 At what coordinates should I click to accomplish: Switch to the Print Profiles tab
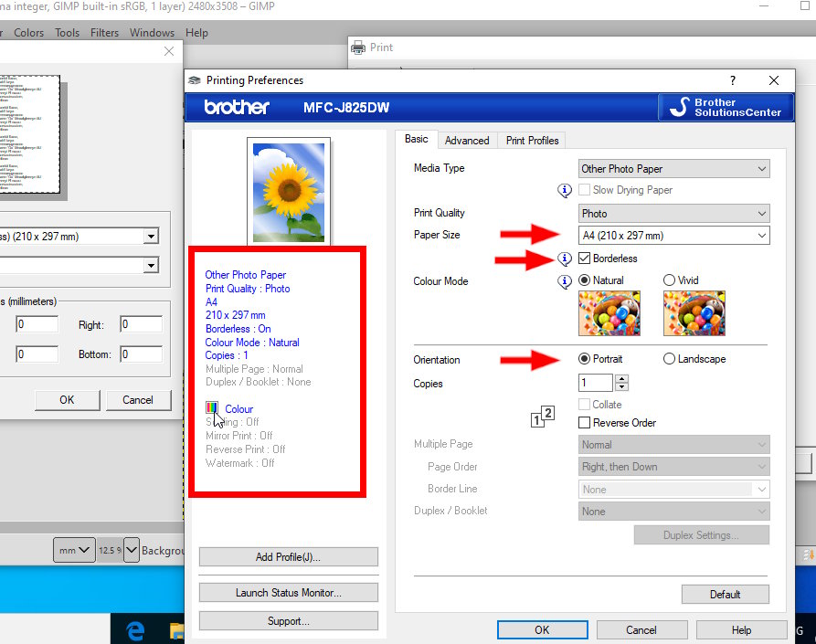(x=532, y=141)
